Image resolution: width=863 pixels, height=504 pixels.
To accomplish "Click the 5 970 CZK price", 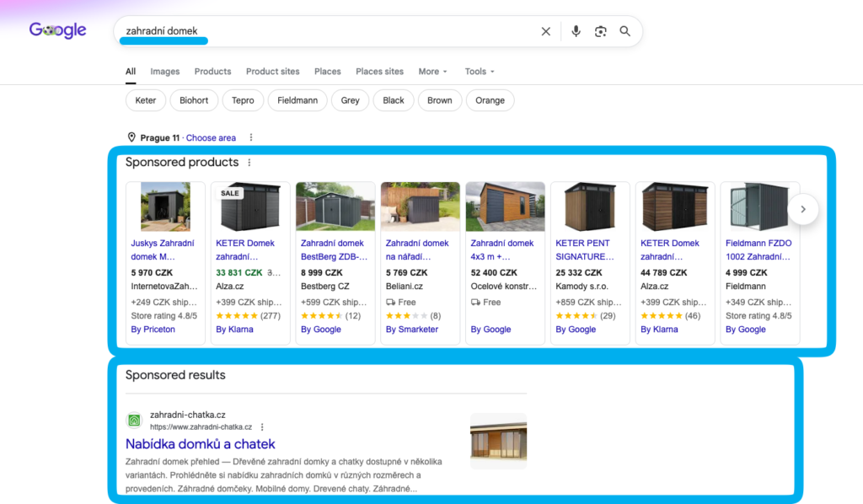I will tap(152, 272).
